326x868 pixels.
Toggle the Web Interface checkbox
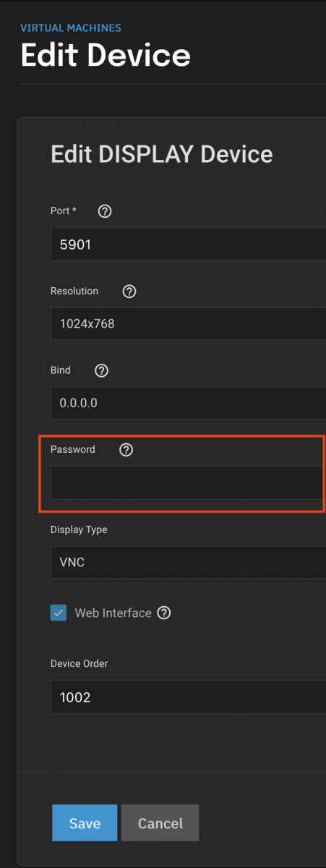[59, 613]
